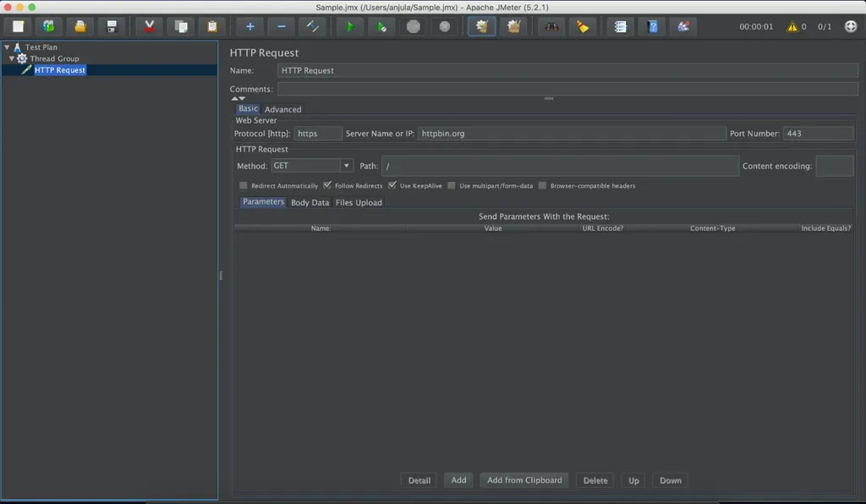
Task: Check Browser-compatible headers option
Action: pos(542,185)
